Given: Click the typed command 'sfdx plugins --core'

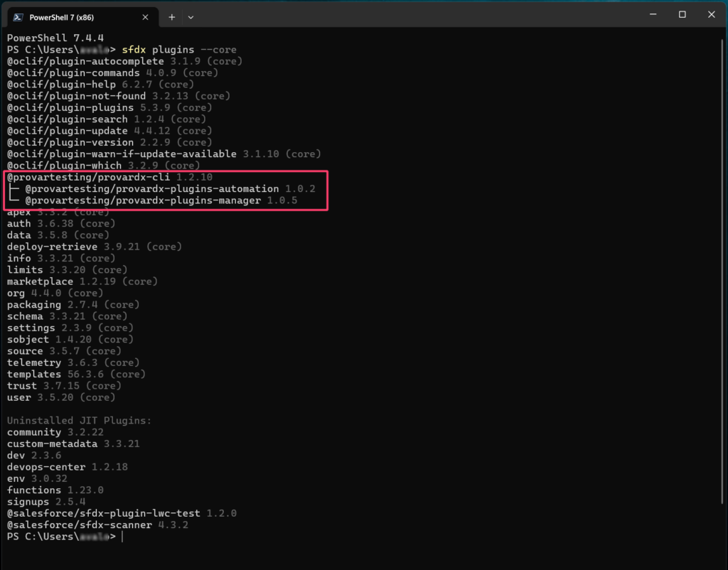Looking at the screenshot, I should pos(179,50).
